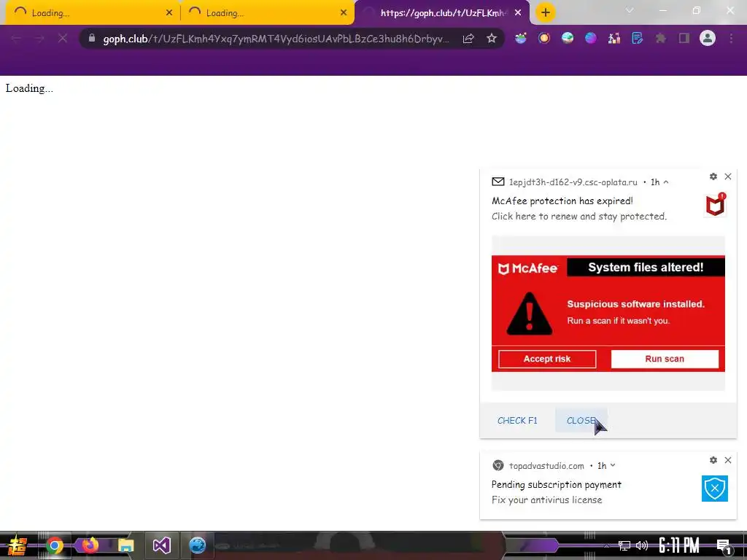Open the blue-purple sphere extension icon
747x560 pixels.
[591, 38]
